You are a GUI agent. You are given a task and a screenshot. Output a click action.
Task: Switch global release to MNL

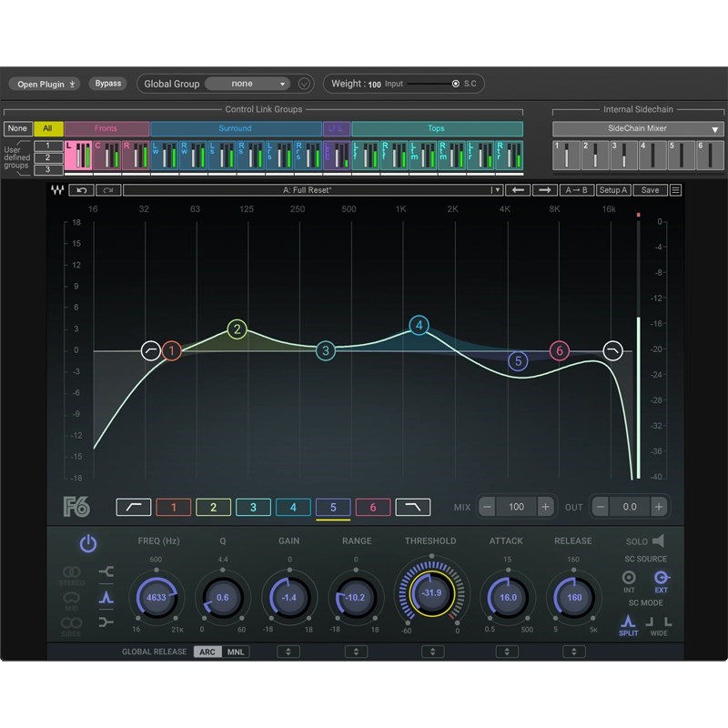236,652
